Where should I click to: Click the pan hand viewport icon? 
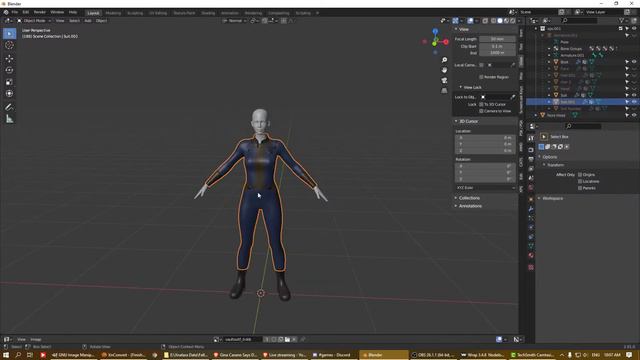[x=444, y=70]
